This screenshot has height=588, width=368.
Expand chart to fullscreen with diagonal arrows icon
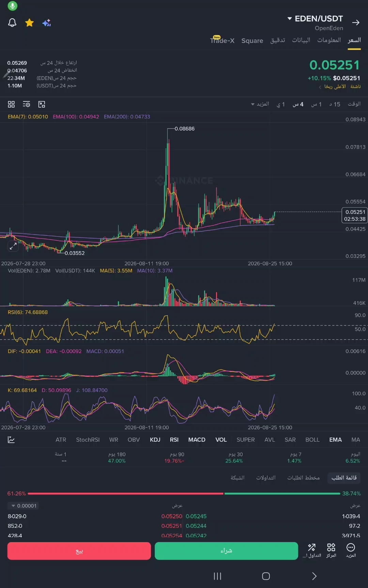point(13,246)
